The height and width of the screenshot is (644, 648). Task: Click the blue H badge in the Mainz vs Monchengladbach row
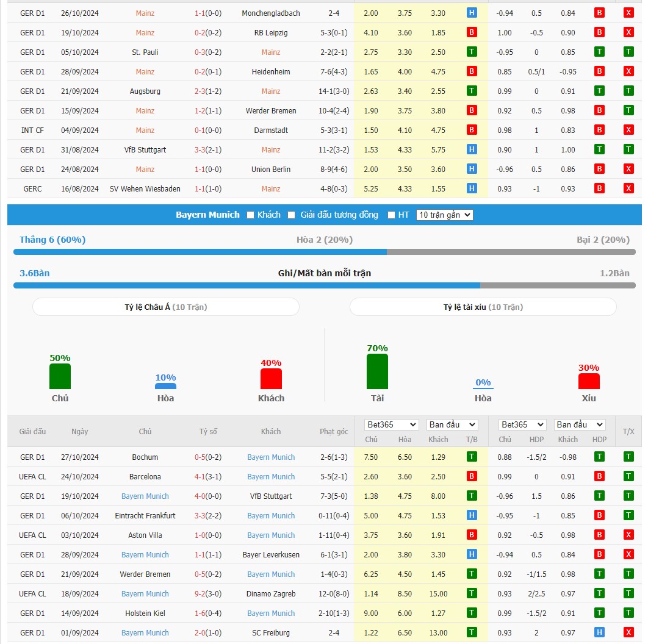click(x=472, y=13)
